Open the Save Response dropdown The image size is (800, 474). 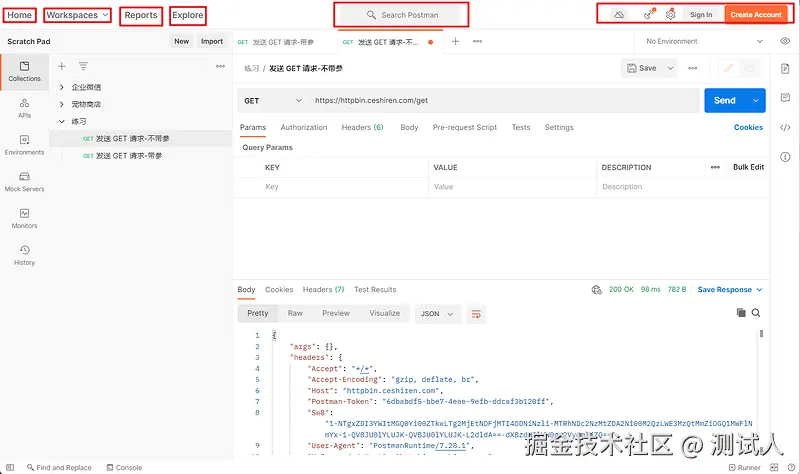coord(730,290)
